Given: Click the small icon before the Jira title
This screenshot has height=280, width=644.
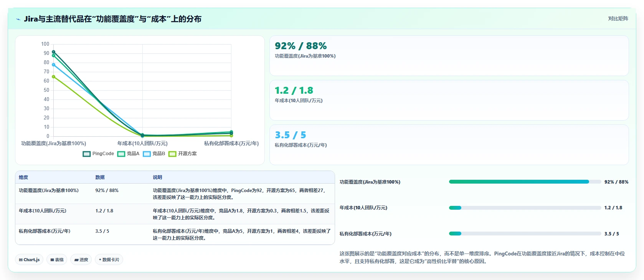Looking at the screenshot, I should (18, 19).
